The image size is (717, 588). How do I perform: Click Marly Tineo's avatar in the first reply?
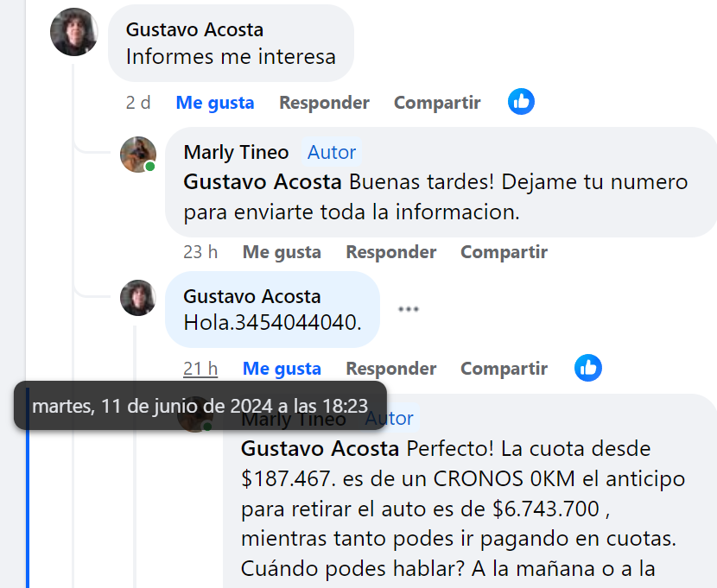pyautogui.click(x=137, y=155)
